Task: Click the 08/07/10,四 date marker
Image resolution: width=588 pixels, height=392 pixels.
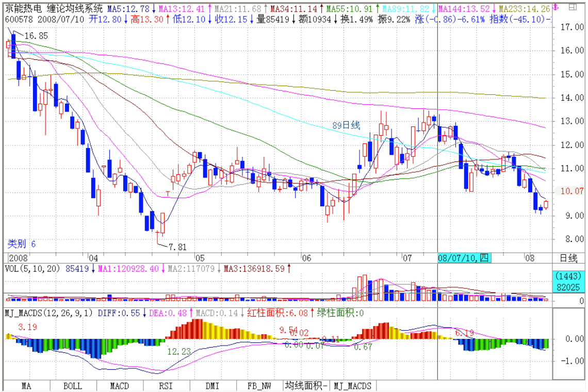Action: point(464,258)
